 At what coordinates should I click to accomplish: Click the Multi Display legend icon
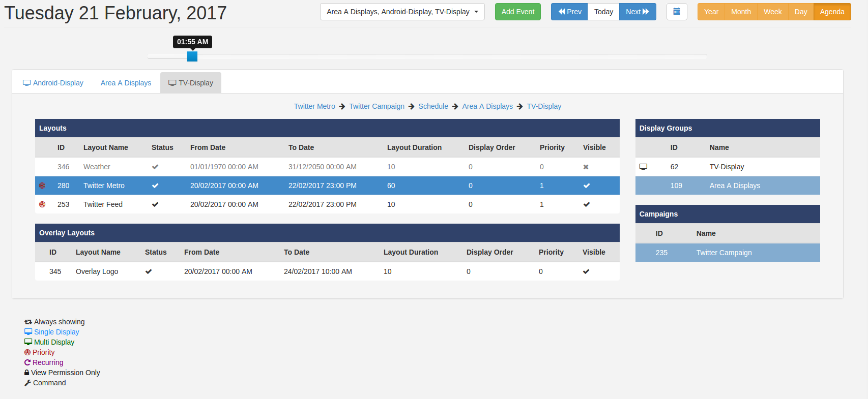(x=28, y=342)
